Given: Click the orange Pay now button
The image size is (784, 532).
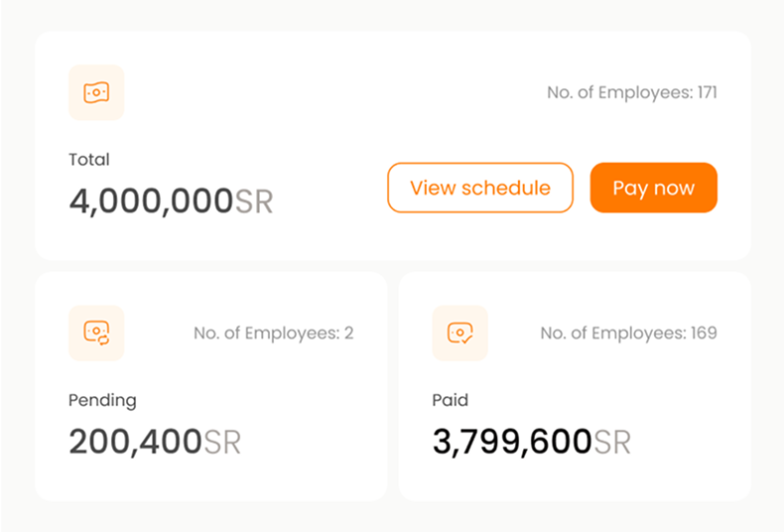Looking at the screenshot, I should click(x=654, y=188).
